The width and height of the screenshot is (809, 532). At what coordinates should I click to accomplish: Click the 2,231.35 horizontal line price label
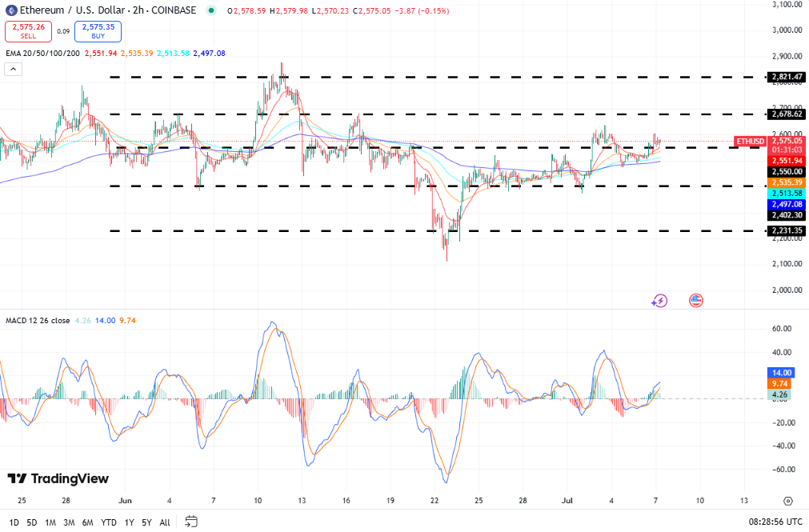point(787,230)
